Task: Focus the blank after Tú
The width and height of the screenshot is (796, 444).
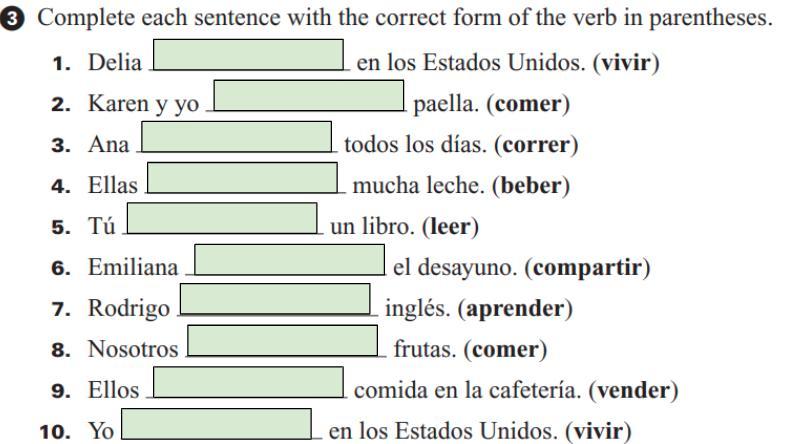Action: 222,218
